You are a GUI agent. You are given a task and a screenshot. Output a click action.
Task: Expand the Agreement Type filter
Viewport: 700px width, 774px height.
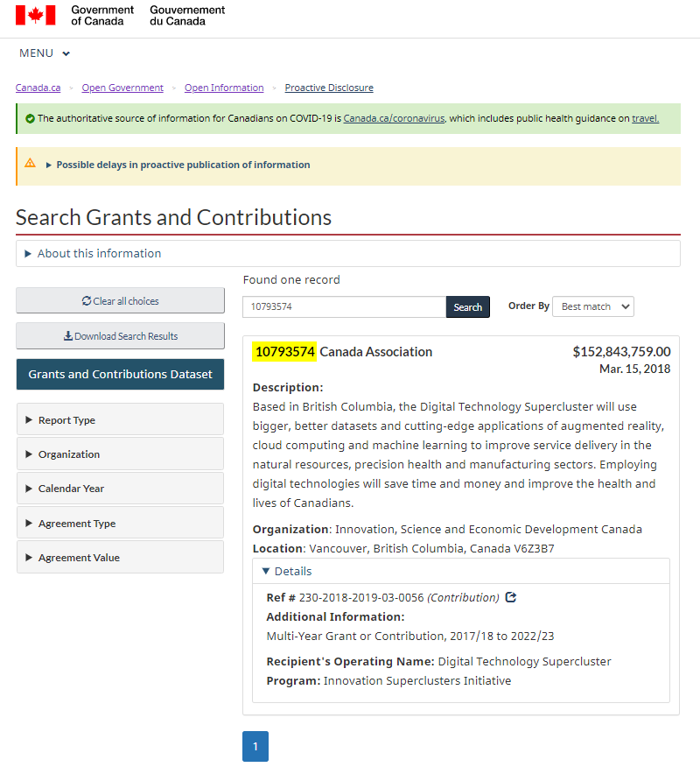click(x=121, y=523)
